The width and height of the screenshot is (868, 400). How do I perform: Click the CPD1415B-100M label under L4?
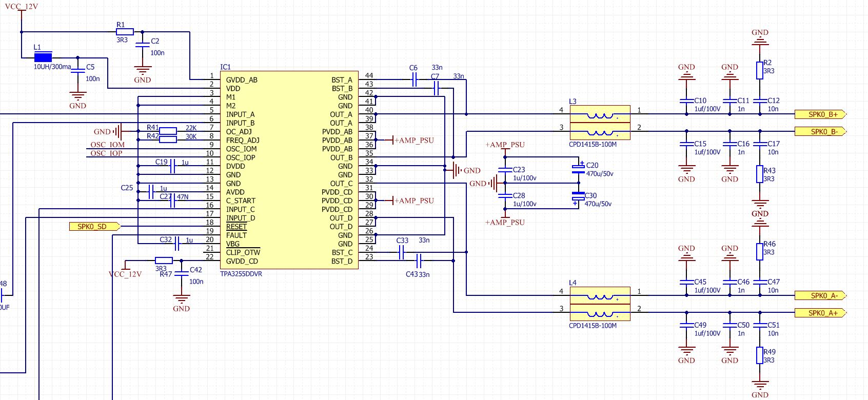pyautogui.click(x=593, y=326)
